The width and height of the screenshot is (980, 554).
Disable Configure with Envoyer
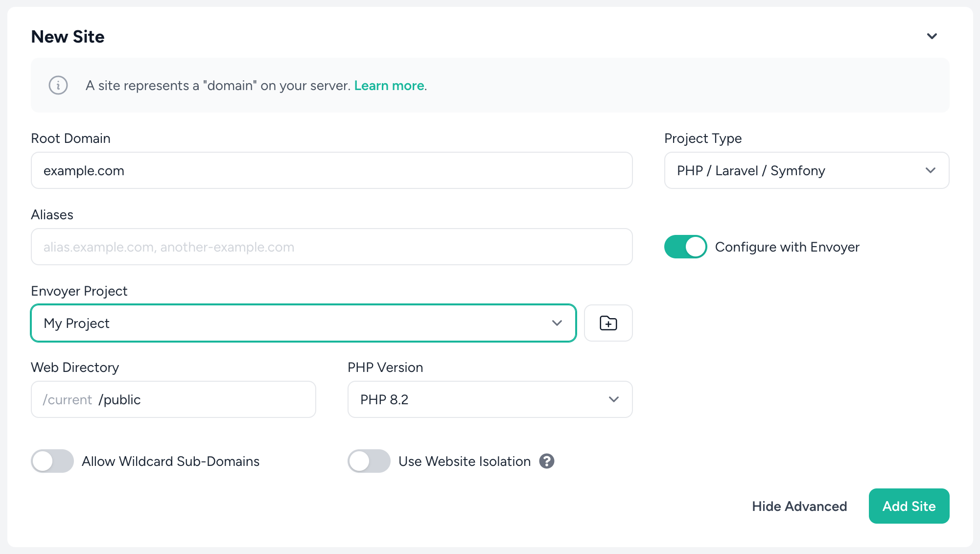point(685,247)
